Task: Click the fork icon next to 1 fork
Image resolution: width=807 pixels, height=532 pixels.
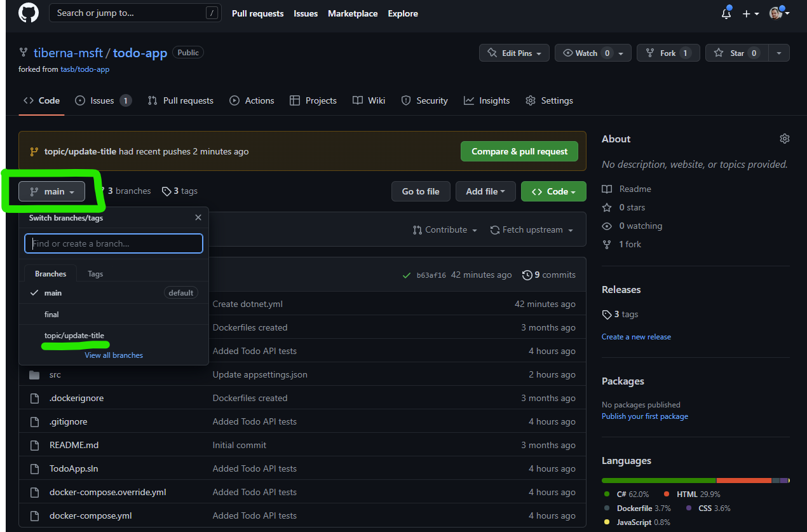Action: coord(606,244)
